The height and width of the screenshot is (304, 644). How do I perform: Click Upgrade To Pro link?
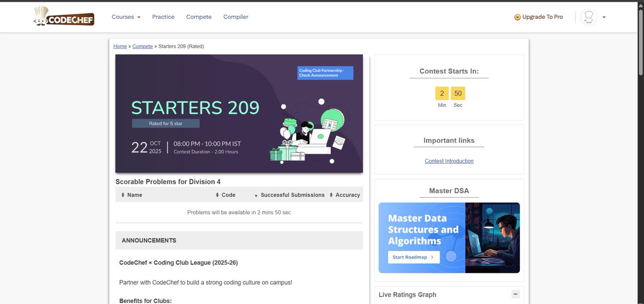(539, 17)
